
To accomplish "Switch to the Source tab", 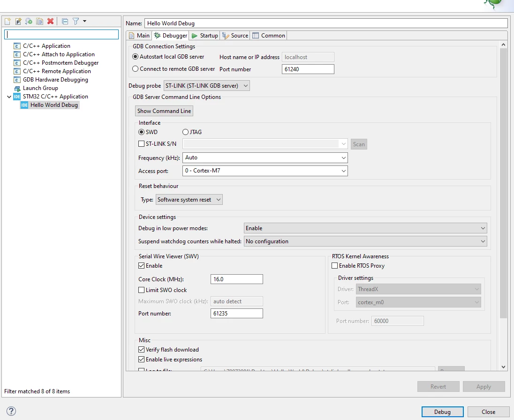I will pyautogui.click(x=235, y=35).
